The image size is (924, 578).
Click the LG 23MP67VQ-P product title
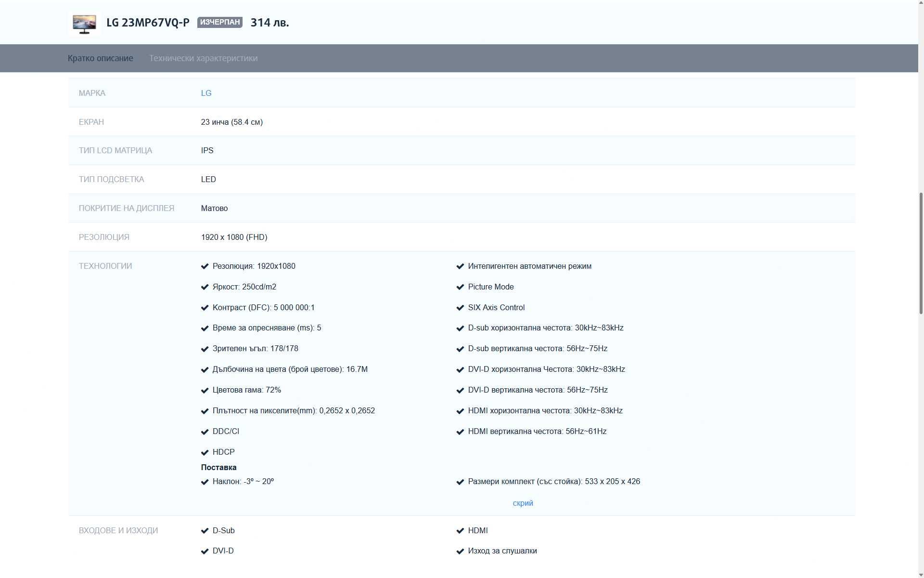point(148,23)
